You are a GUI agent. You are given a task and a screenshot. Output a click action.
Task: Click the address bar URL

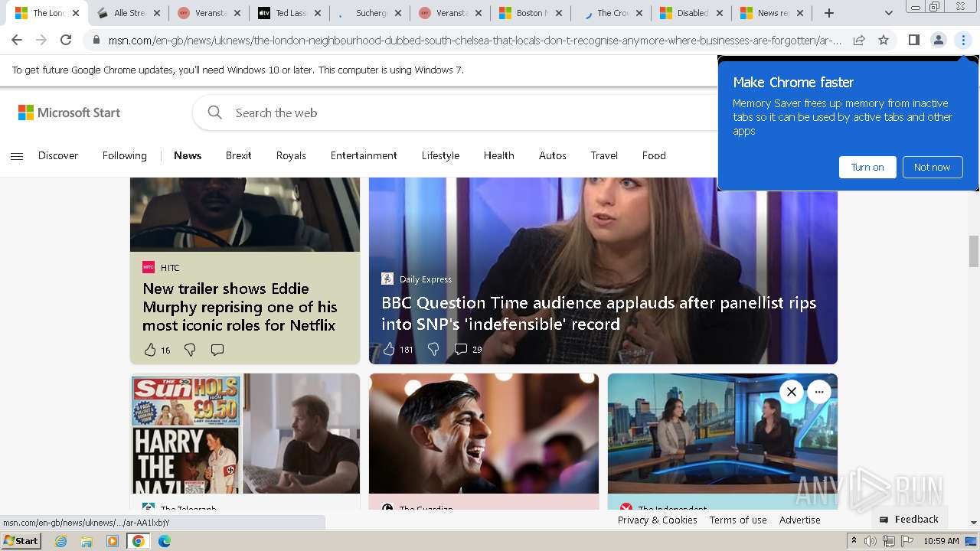pos(475,40)
